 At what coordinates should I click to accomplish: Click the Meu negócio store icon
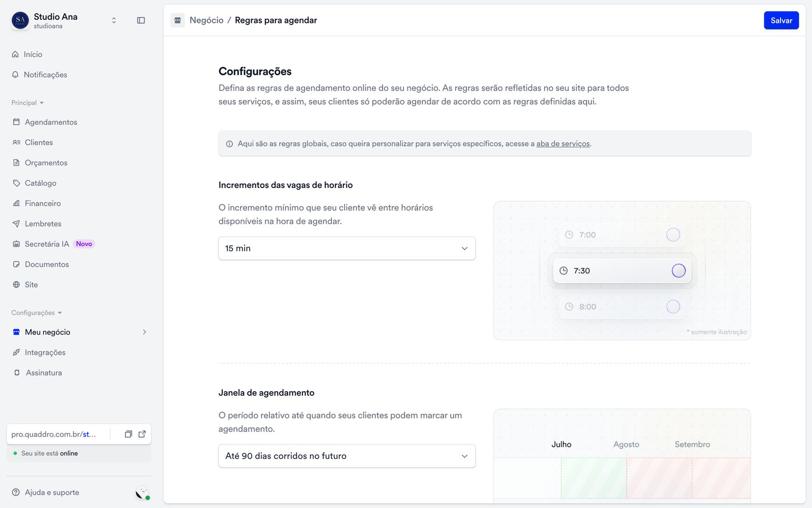pyautogui.click(x=16, y=332)
